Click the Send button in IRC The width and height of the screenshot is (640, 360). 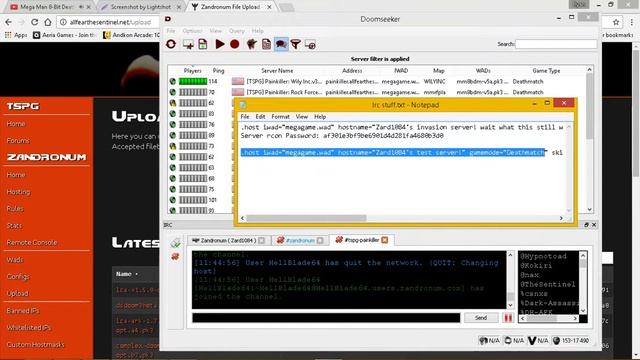point(481,318)
